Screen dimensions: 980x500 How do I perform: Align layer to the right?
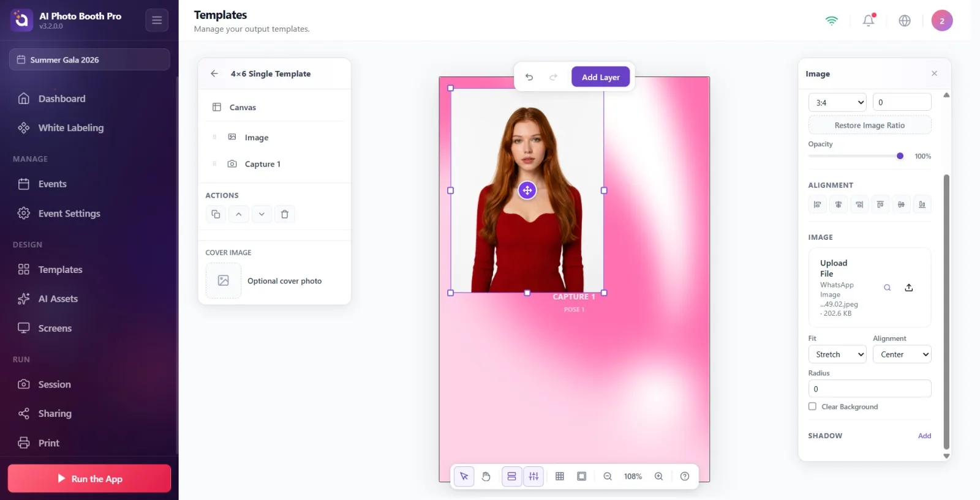[859, 204]
